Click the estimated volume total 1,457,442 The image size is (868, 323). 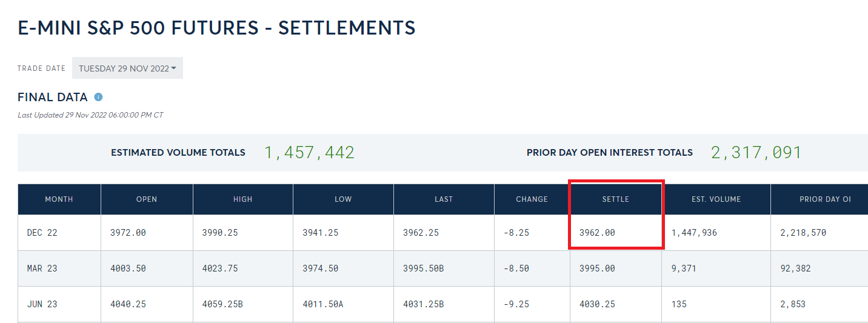pyautogui.click(x=309, y=153)
